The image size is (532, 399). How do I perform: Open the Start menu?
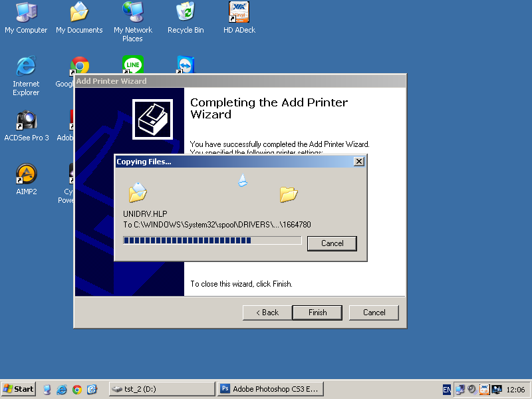point(19,389)
